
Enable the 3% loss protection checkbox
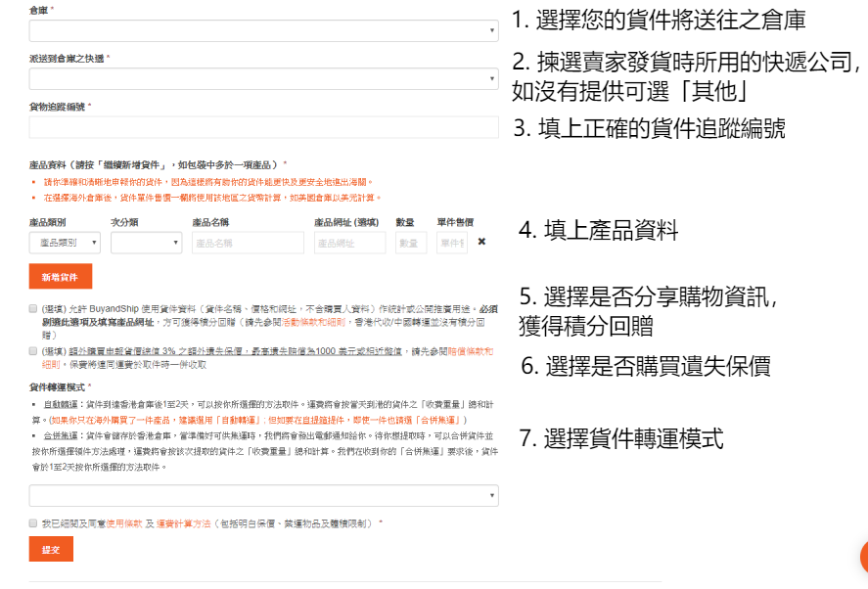tap(34, 349)
